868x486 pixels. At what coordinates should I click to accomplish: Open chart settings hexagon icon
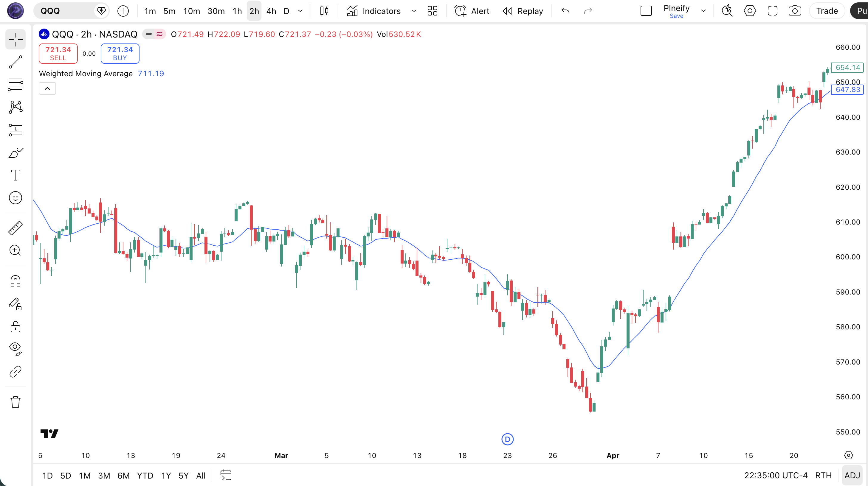tap(750, 11)
